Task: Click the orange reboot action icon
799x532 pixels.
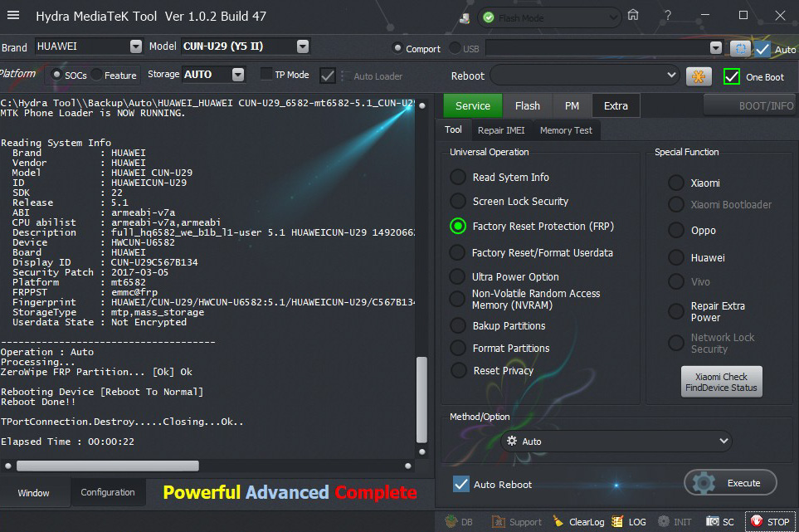Action: (699, 76)
